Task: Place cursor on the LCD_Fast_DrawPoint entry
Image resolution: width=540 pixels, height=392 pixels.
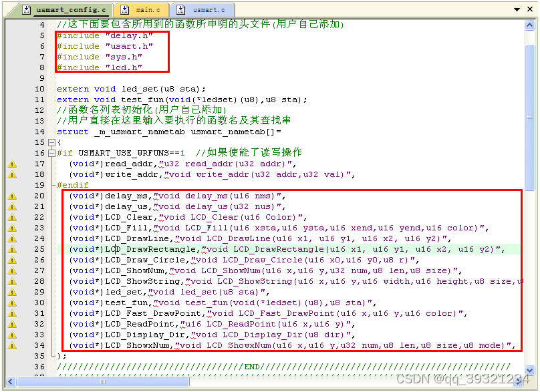Action: (x=268, y=313)
